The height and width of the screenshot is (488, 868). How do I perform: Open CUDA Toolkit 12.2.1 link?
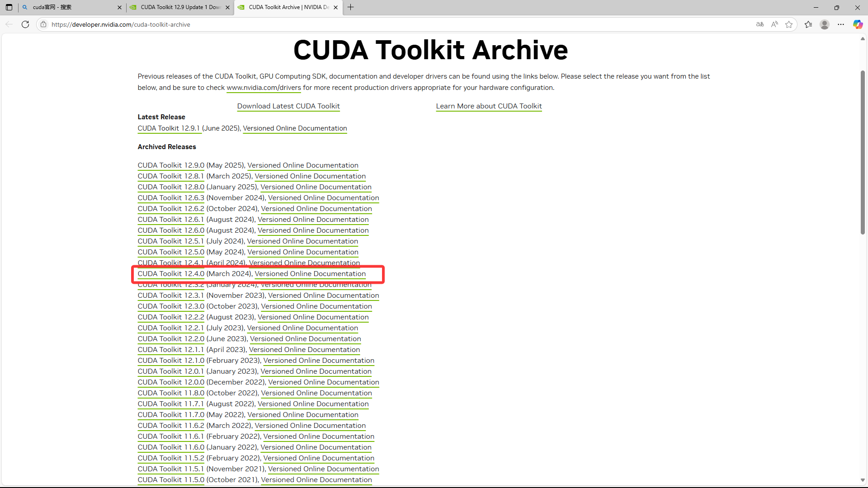pyautogui.click(x=171, y=328)
